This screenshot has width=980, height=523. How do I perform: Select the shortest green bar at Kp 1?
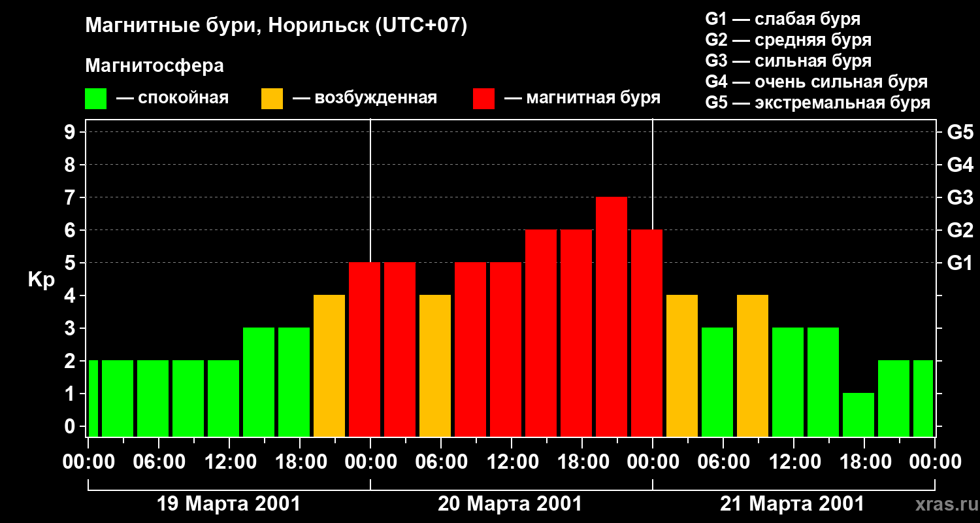pyautogui.click(x=858, y=414)
